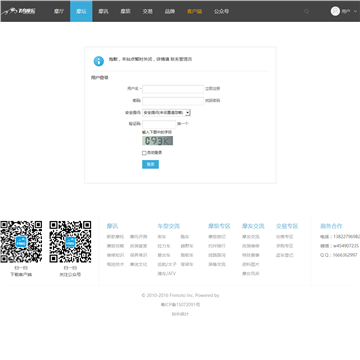Click the 维修知识 footer link

click(115, 255)
